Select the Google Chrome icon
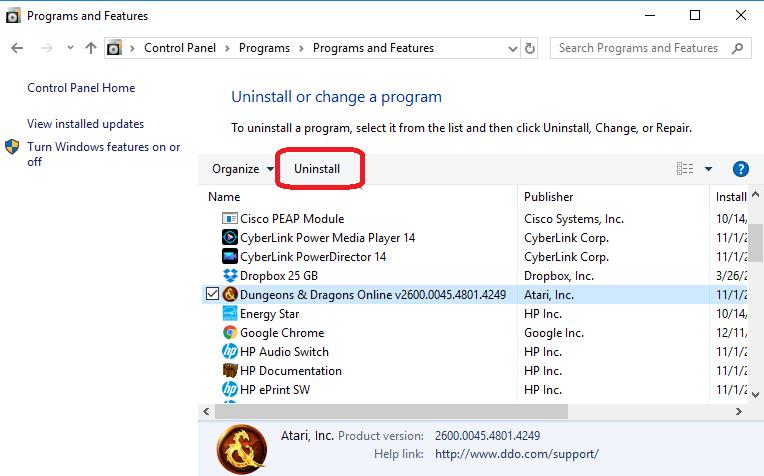The height and width of the screenshot is (476, 764). [x=230, y=332]
